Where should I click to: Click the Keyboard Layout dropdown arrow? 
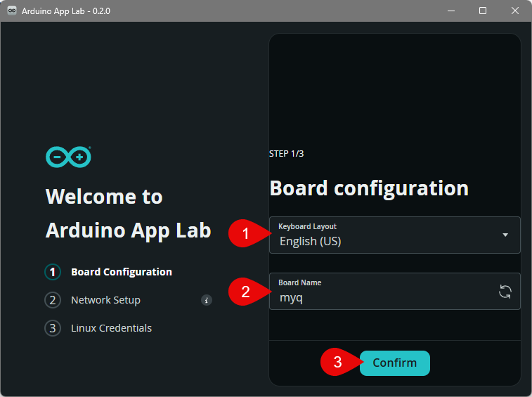505,235
